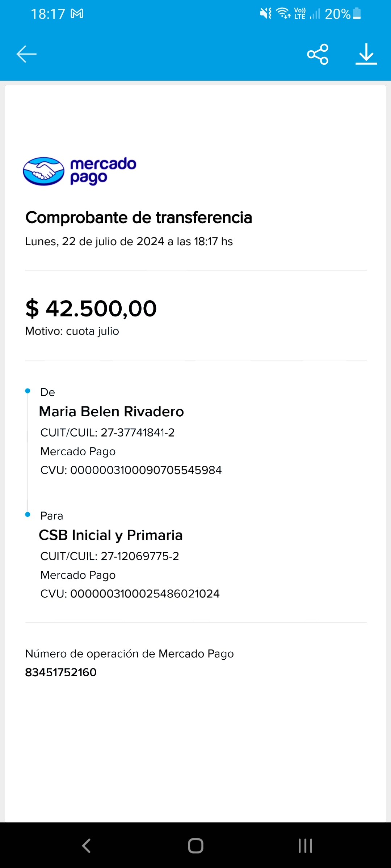Image resolution: width=391 pixels, height=868 pixels.
Task: Tap the Motivo: cuota julio text
Action: 72,331
